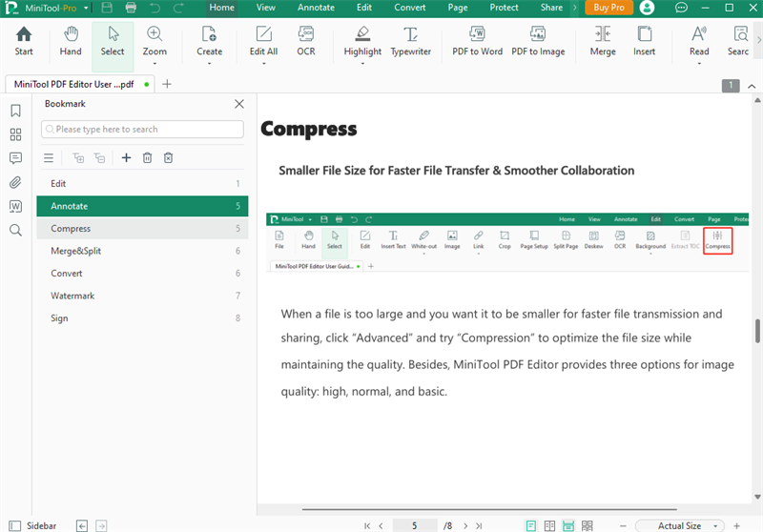Switch to single page view mode
The width and height of the screenshot is (763, 532).
(531, 525)
